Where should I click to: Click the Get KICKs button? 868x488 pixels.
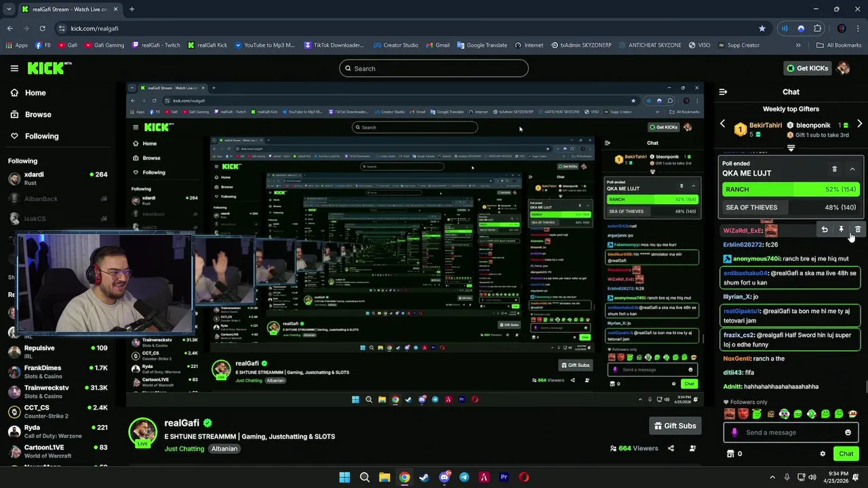807,68
